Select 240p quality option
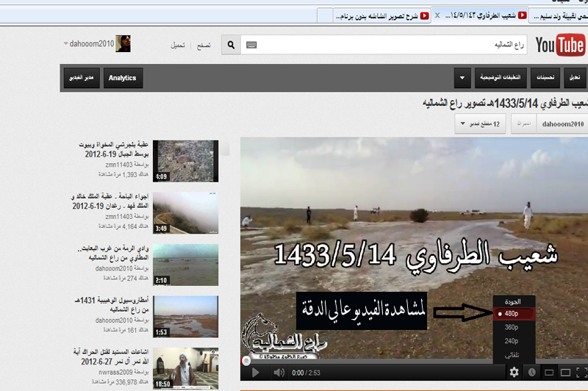This screenshot has height=391, width=588. tap(512, 341)
